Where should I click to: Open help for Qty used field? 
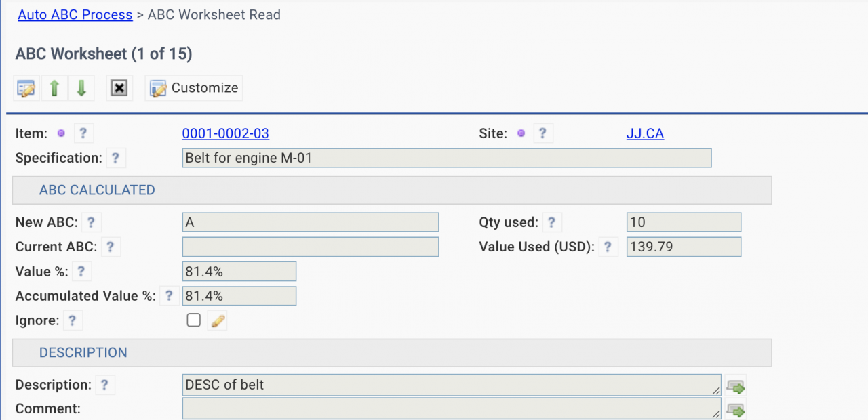552,222
